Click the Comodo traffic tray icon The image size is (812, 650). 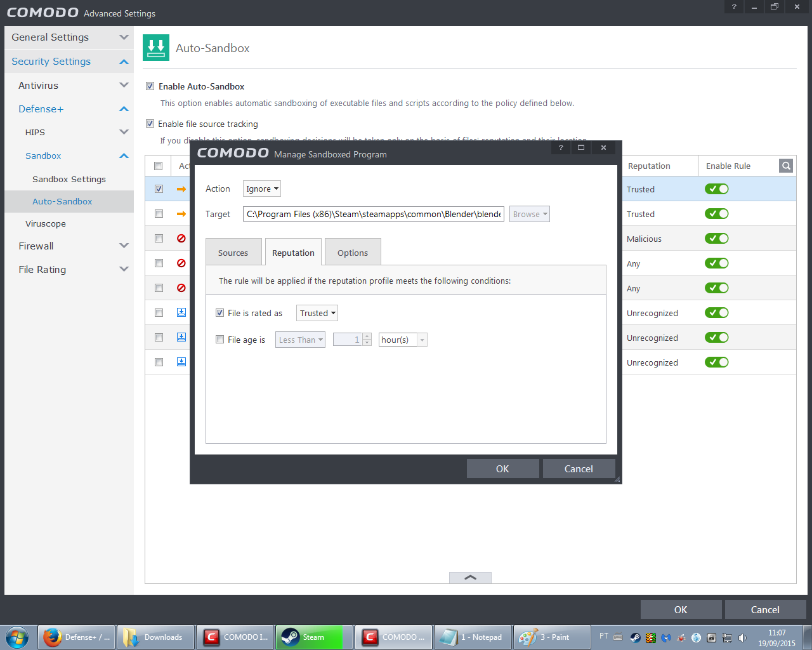click(650, 637)
